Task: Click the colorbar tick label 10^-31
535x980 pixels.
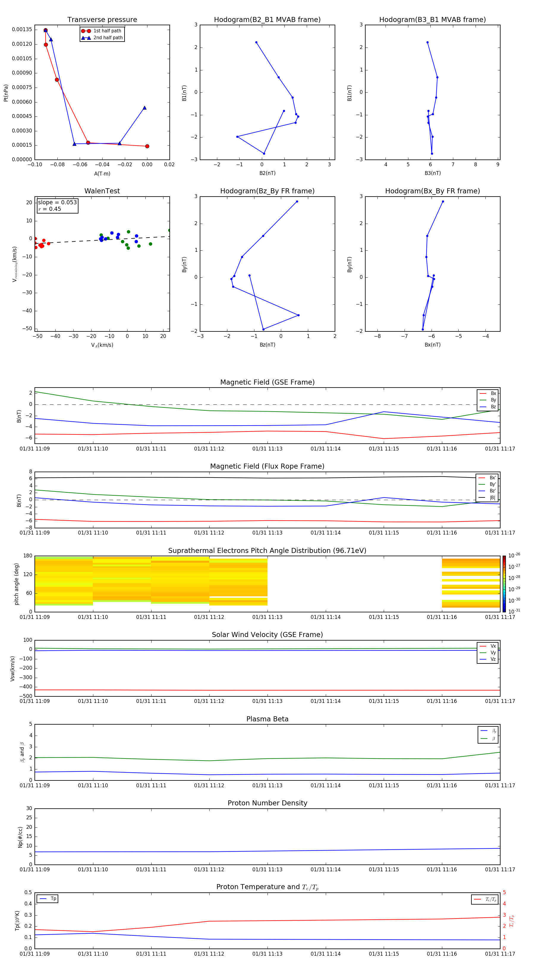Action: tap(514, 611)
